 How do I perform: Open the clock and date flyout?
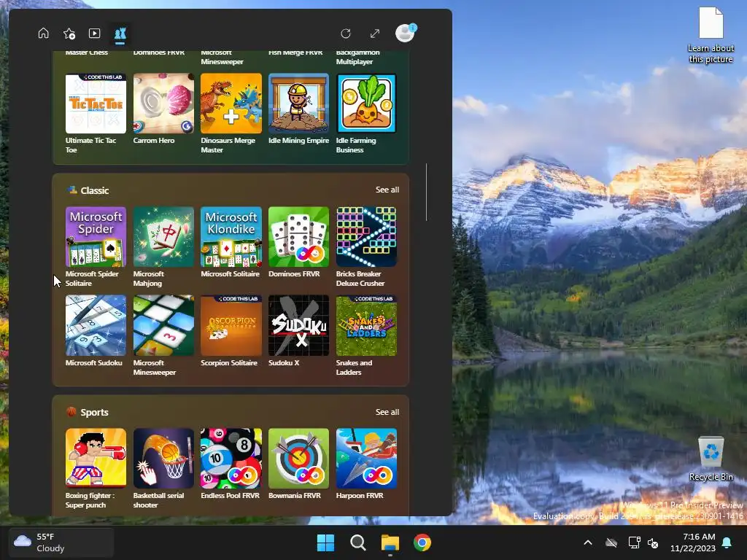(693, 542)
